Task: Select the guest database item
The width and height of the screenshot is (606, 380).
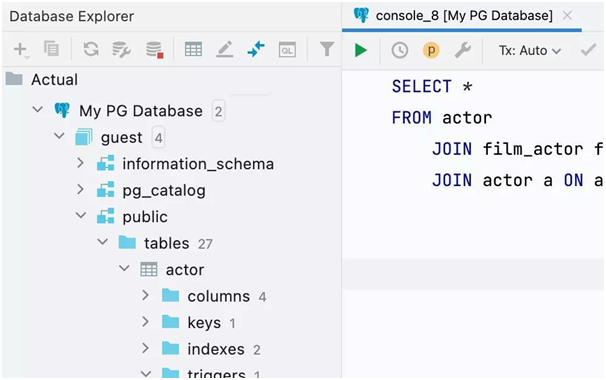Action: 121,138
